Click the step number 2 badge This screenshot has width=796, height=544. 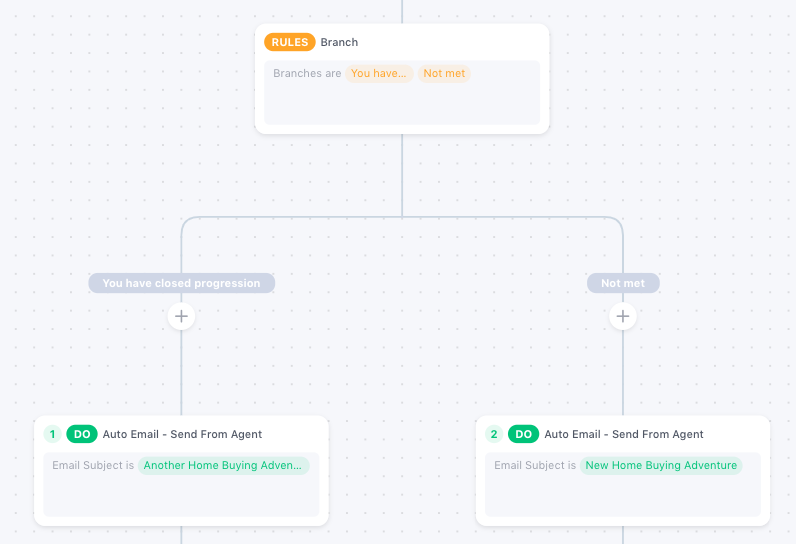tap(494, 434)
